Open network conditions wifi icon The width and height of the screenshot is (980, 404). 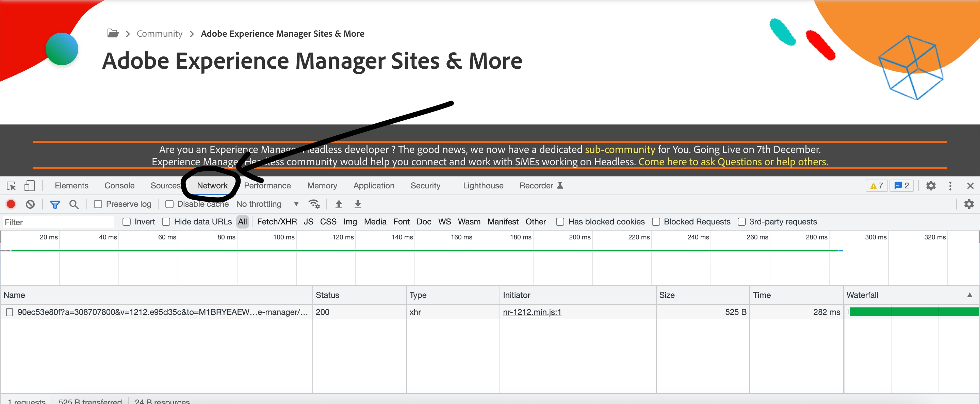pyautogui.click(x=314, y=204)
